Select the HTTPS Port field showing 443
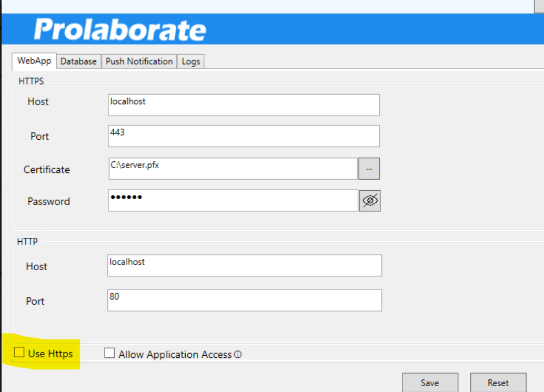Image resolution: width=544 pixels, height=392 pixels. click(x=244, y=136)
